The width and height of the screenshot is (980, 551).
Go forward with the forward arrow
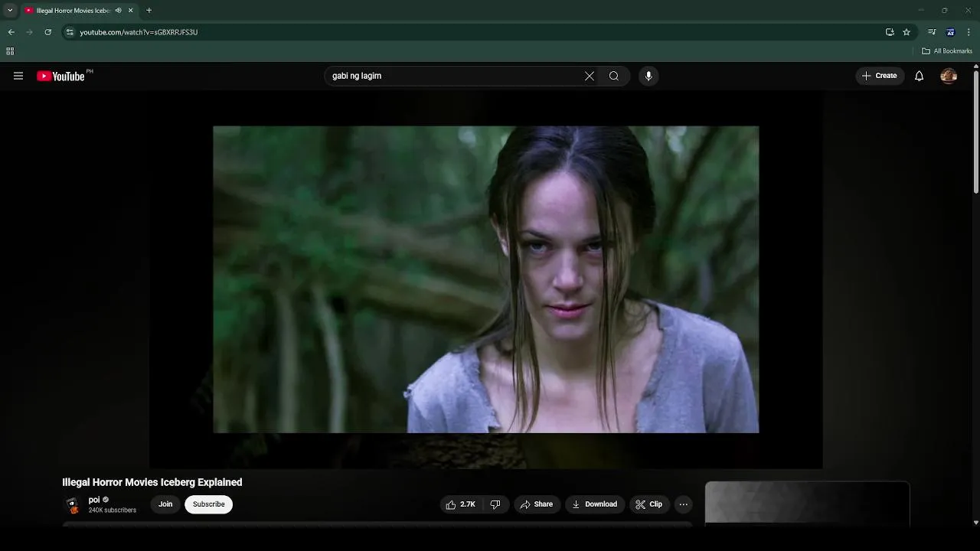tap(30, 32)
